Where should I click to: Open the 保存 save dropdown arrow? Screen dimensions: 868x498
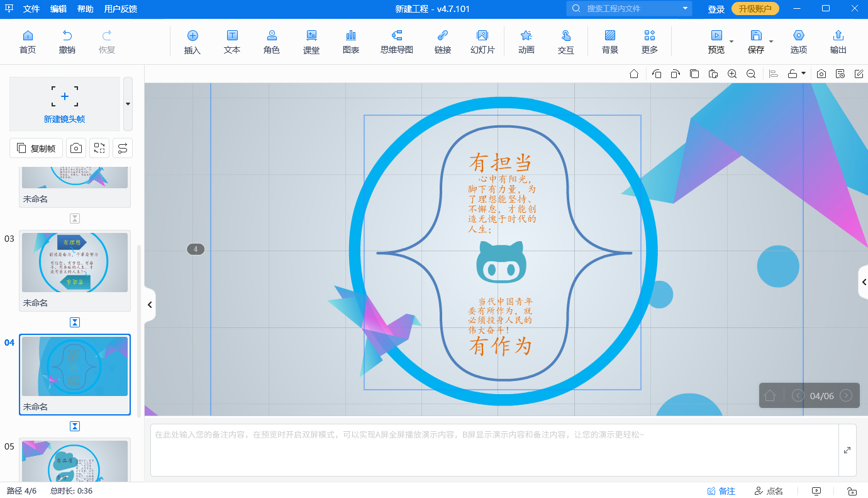(771, 42)
